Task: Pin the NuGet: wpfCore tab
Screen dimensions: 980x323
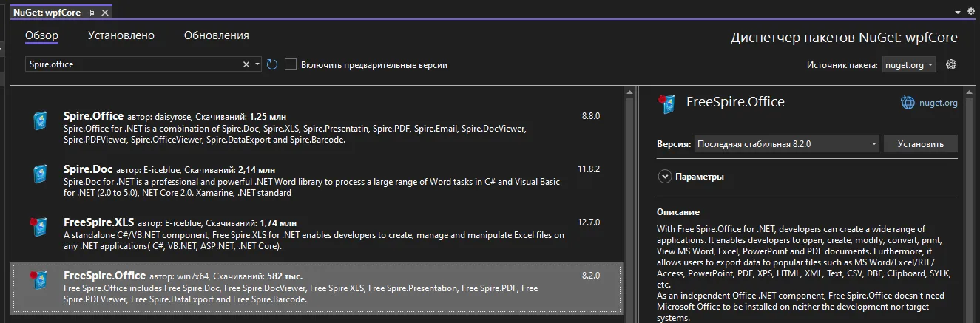Action: [x=91, y=12]
